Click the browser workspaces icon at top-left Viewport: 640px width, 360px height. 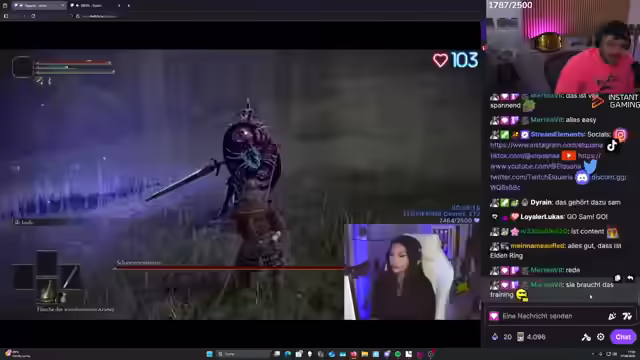click(5, 5)
